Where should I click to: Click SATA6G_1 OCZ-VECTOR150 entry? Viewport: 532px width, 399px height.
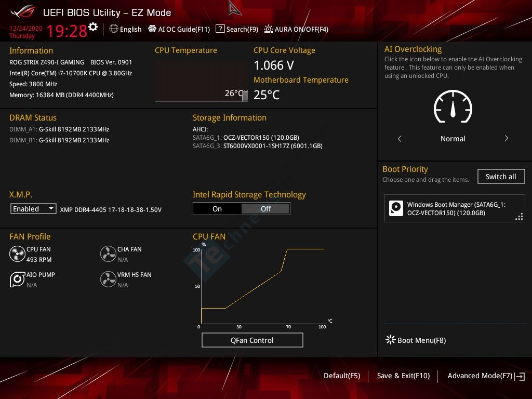(x=246, y=137)
